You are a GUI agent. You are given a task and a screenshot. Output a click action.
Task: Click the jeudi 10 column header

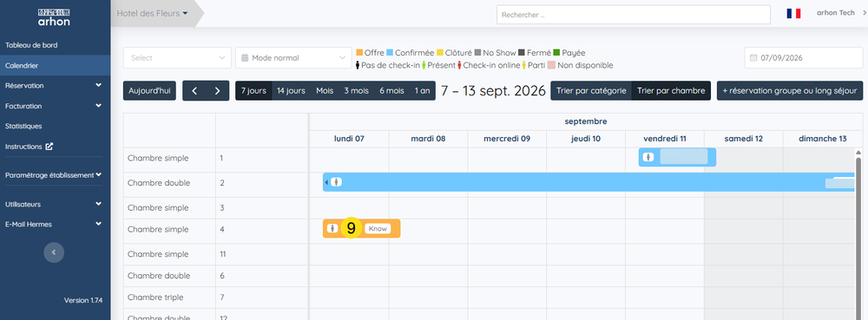click(586, 139)
